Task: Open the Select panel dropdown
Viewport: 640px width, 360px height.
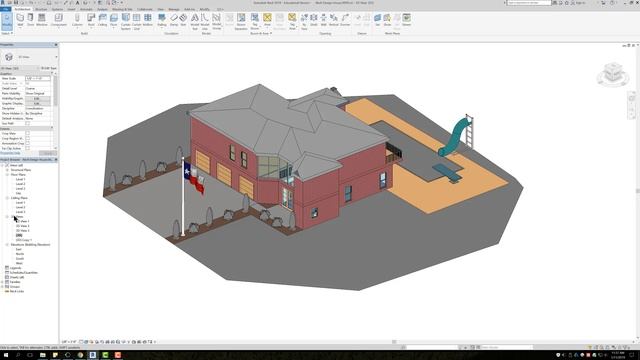Action: (7, 33)
